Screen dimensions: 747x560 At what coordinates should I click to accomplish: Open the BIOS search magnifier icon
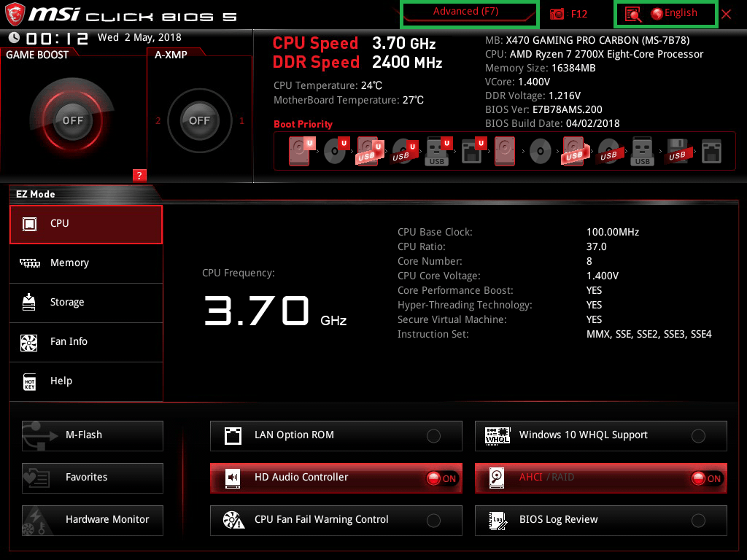(632, 15)
